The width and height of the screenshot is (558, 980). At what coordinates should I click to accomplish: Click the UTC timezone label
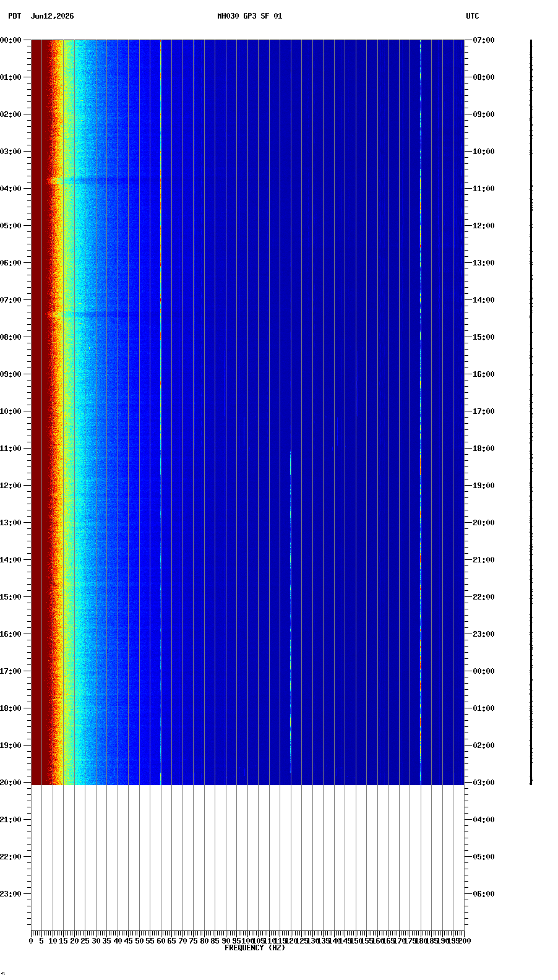(x=472, y=16)
